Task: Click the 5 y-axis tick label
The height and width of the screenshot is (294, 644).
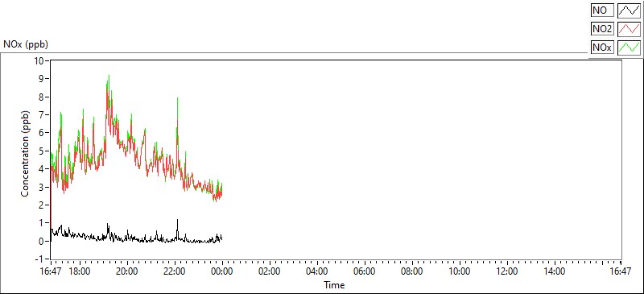Action: pos(41,151)
